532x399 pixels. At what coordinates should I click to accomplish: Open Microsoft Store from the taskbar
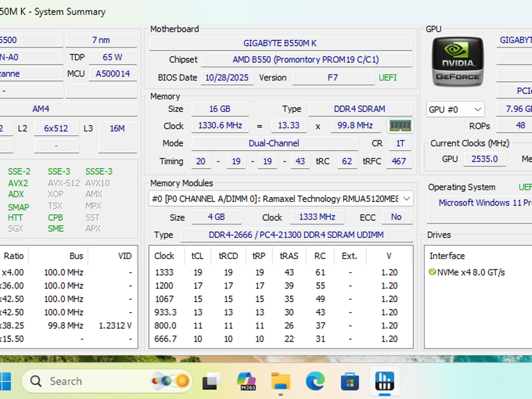coord(350,381)
